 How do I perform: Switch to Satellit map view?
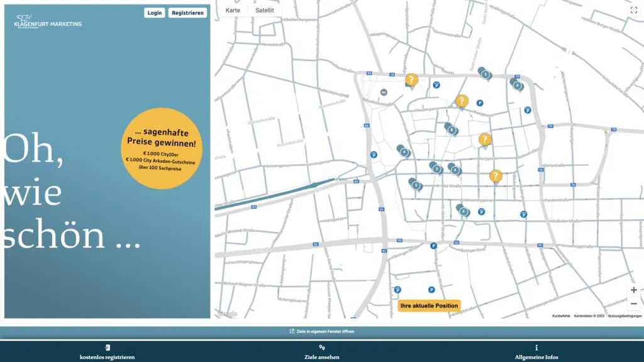pos(265,10)
